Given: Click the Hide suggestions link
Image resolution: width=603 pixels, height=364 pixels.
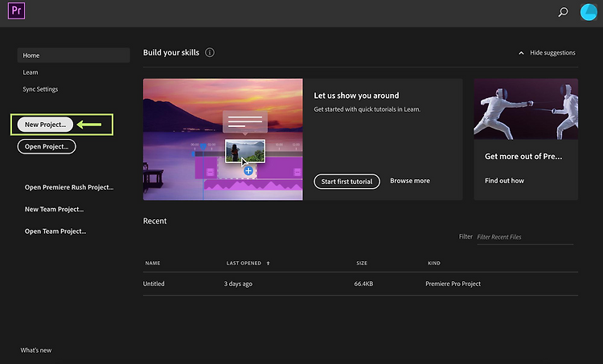Looking at the screenshot, I should coord(552,53).
